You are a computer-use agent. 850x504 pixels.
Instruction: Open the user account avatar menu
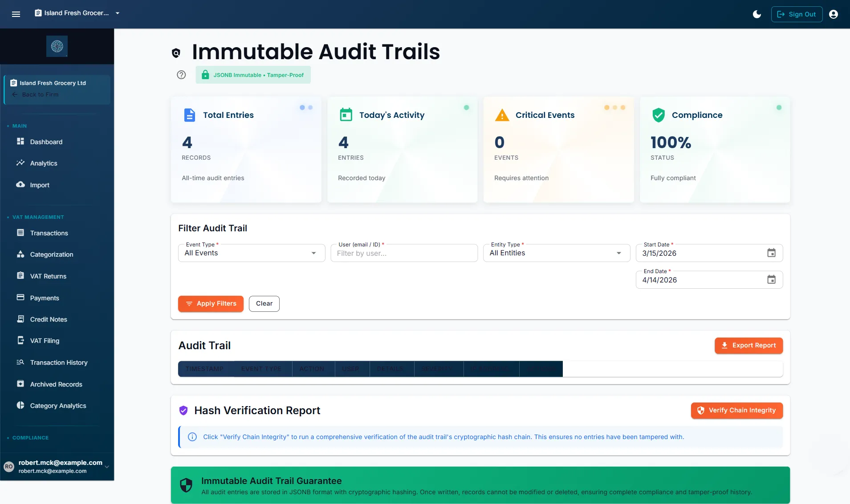point(834,14)
